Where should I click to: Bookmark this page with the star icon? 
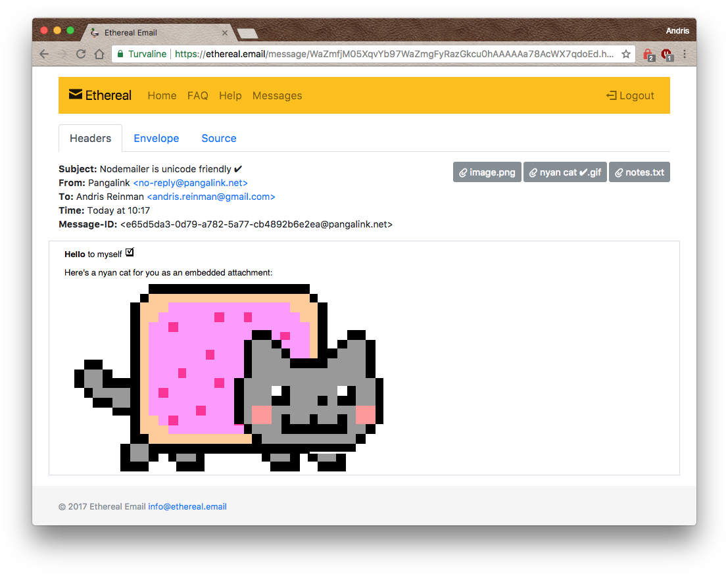[626, 54]
